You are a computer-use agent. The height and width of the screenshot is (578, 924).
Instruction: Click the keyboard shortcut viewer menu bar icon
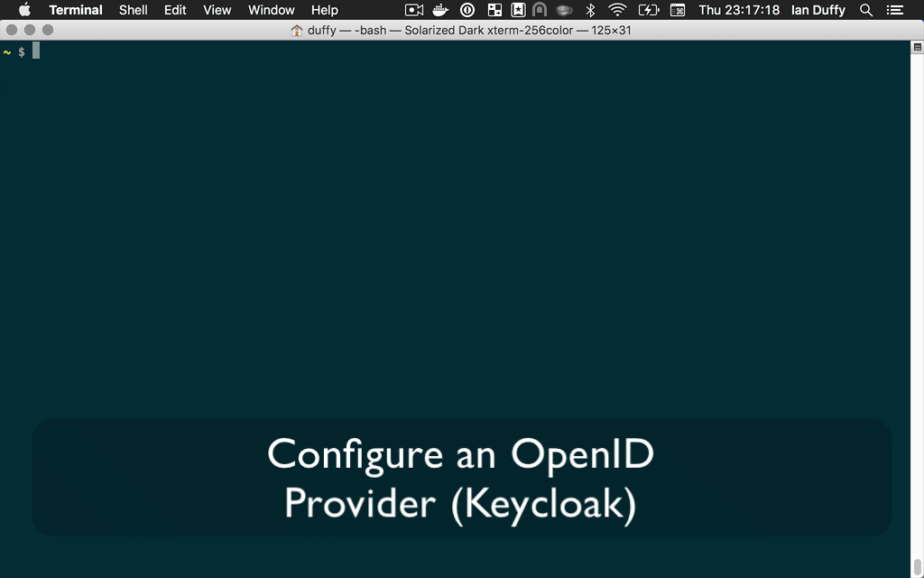coord(678,10)
